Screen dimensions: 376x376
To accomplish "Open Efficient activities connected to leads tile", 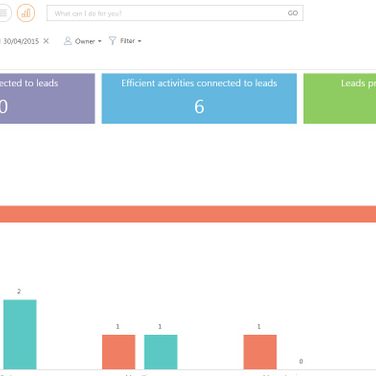I will click(x=199, y=99).
